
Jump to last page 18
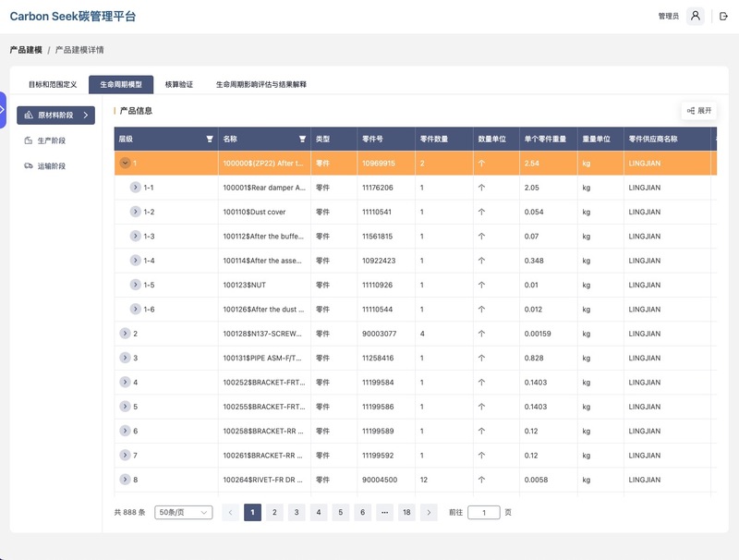tap(406, 512)
